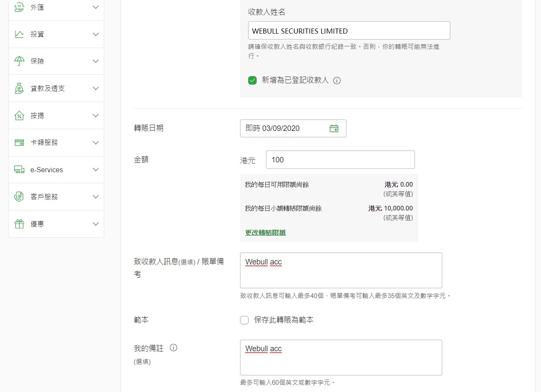Image resolution: width=541 pixels, height=392 pixels.
Task: Click the 港元 0.00 daily limit value
Action: [x=399, y=185]
